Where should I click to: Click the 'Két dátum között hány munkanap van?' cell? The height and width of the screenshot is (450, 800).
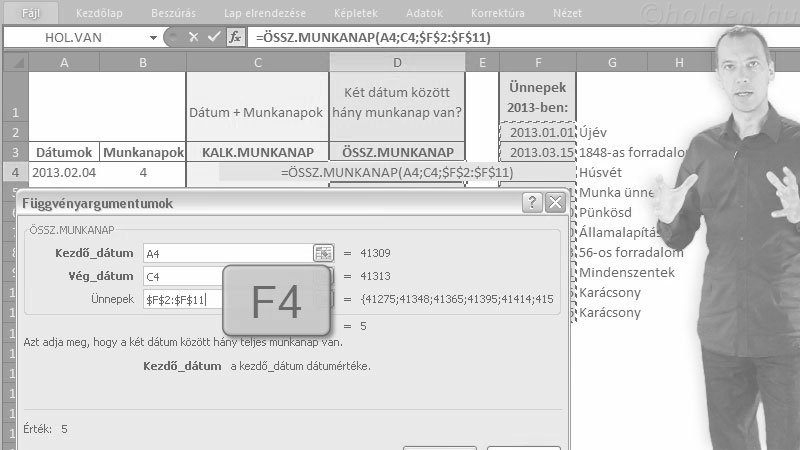[x=397, y=107]
